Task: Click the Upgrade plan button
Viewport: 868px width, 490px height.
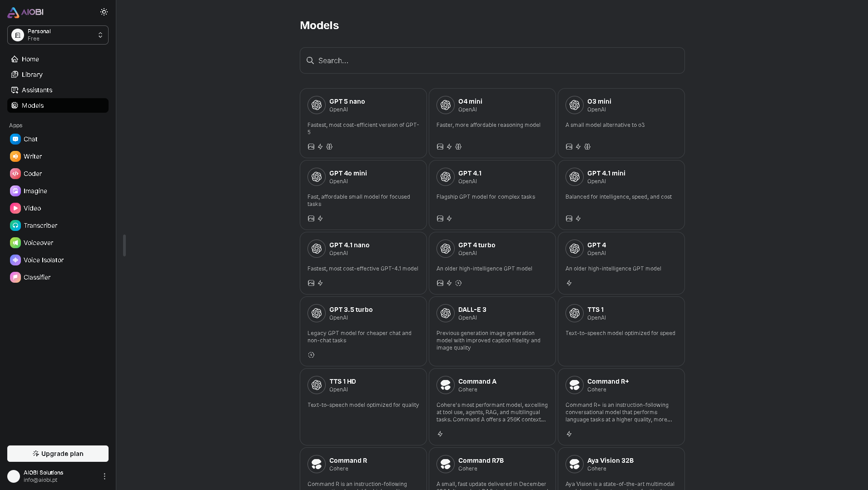Action: pos(58,454)
